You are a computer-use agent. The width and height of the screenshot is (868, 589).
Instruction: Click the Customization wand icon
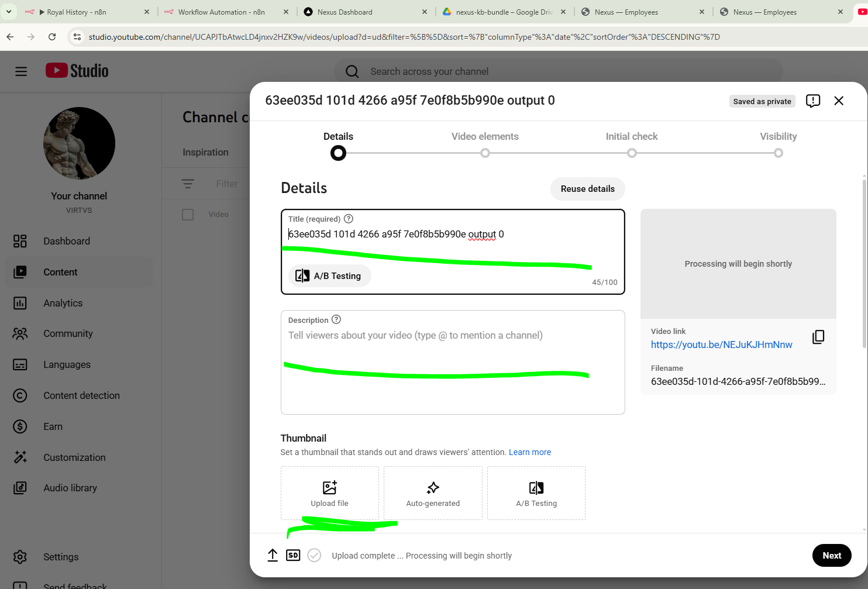coord(20,457)
